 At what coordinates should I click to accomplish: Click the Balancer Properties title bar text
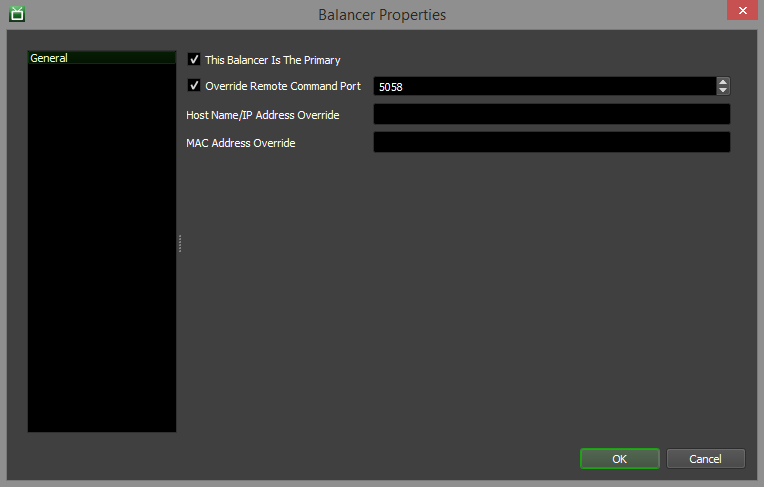382,14
